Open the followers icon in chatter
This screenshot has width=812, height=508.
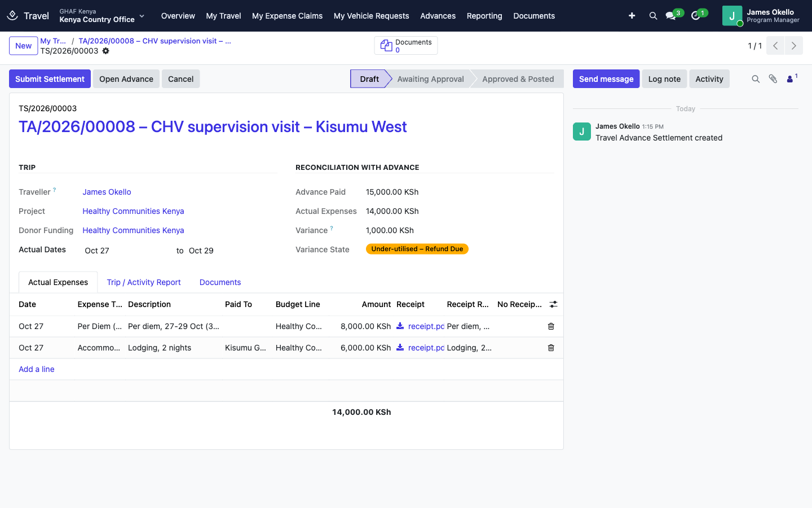point(792,78)
